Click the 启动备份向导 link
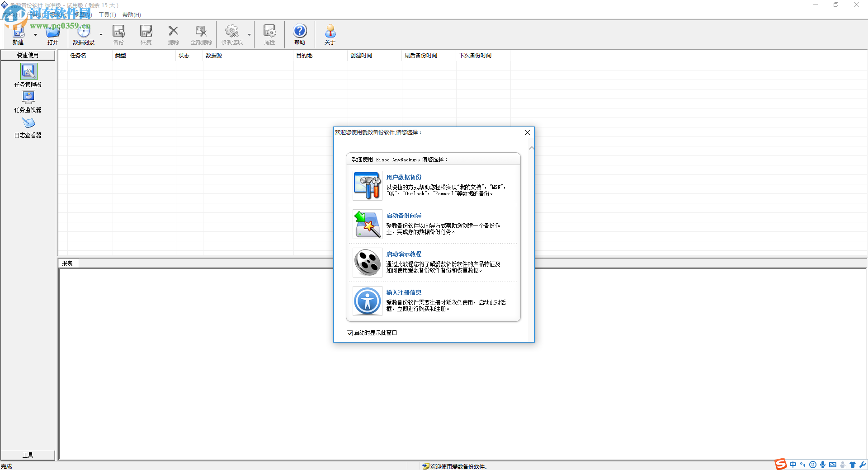 [x=404, y=216]
